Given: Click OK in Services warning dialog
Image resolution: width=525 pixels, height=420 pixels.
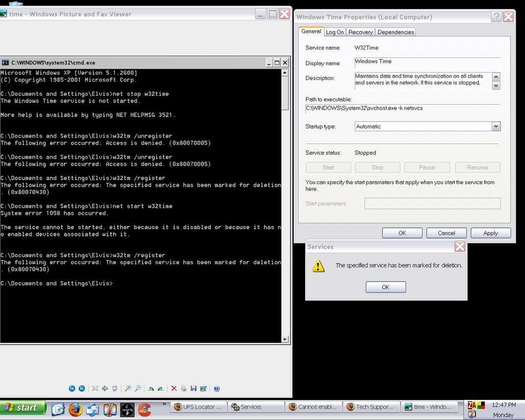Looking at the screenshot, I should pyautogui.click(x=386, y=287).
